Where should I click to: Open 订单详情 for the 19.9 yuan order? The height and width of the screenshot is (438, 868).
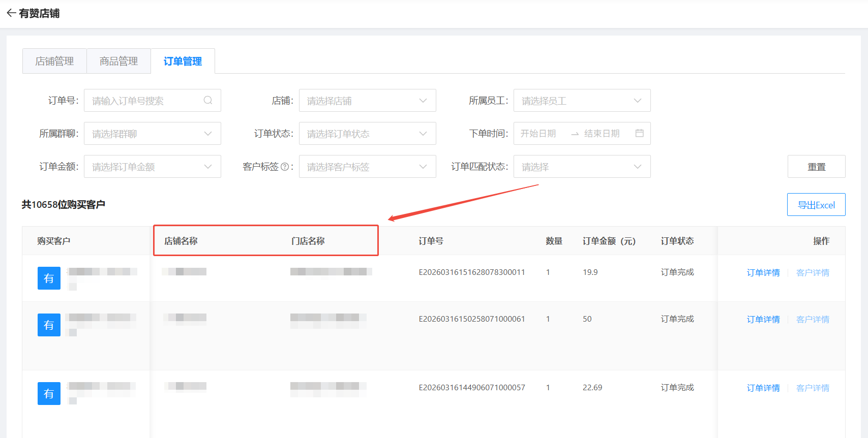[x=763, y=273]
